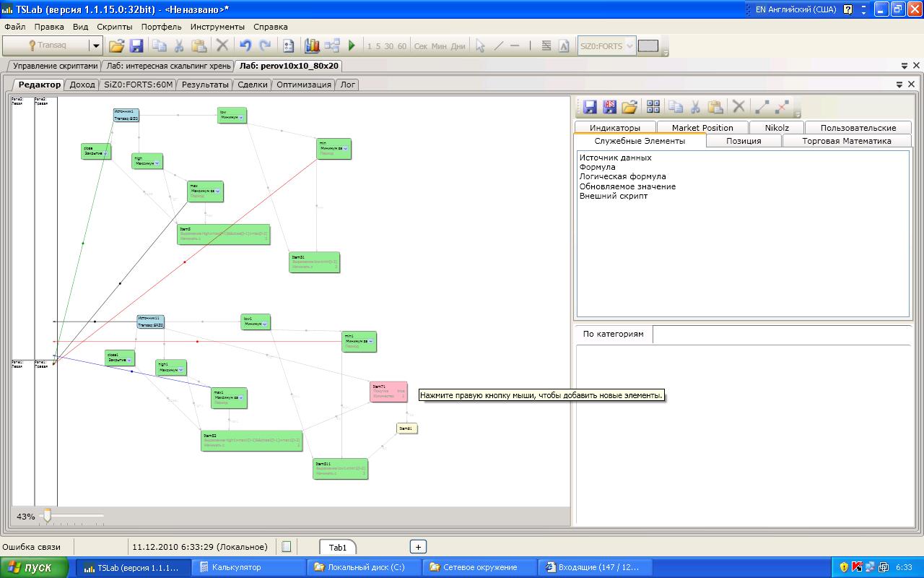
Task: Click the Undo arrow in the main toolbar
Action: [x=245, y=46]
